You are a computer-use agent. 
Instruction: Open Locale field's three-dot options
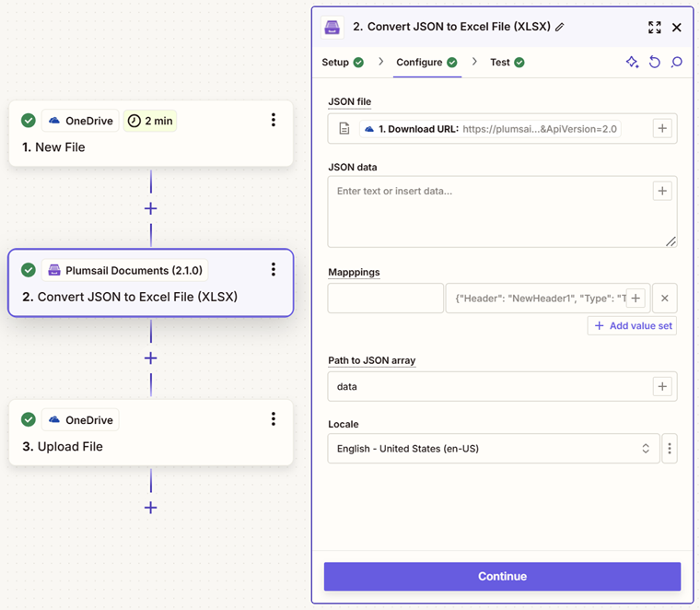(670, 449)
